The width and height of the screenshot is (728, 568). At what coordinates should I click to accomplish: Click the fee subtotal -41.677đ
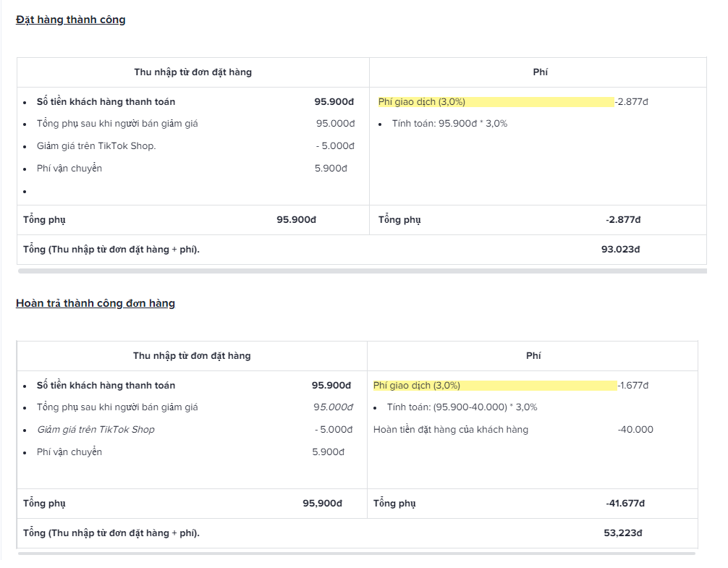[x=625, y=503]
